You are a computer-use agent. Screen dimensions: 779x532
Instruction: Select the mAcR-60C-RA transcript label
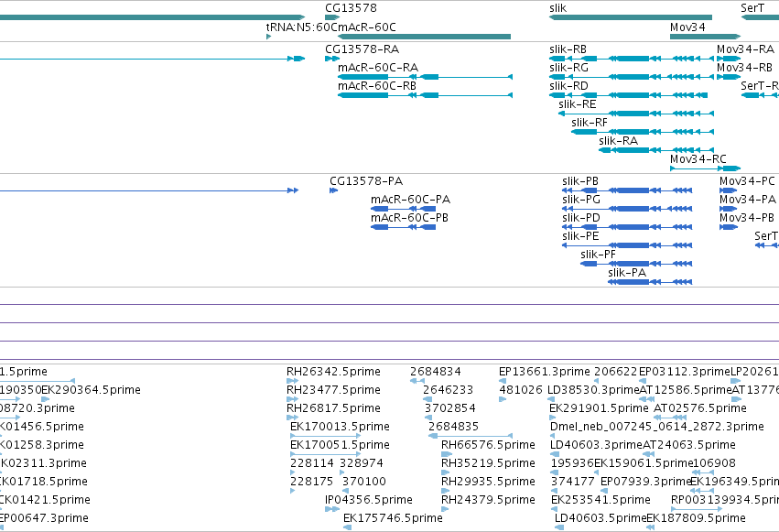[377, 68]
